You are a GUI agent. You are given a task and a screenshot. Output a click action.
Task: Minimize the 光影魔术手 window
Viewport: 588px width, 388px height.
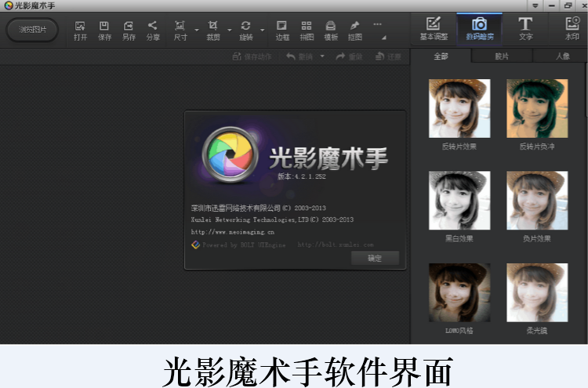pyautogui.click(x=552, y=5)
